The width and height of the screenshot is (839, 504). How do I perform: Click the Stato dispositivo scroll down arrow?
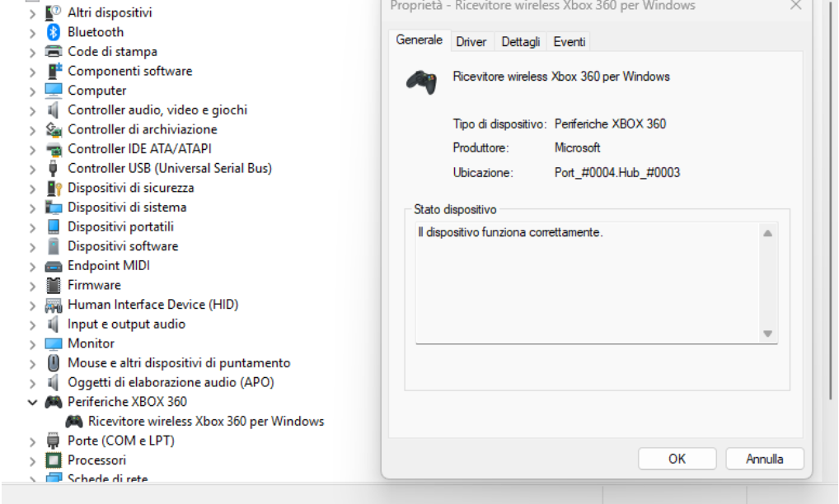point(768,334)
